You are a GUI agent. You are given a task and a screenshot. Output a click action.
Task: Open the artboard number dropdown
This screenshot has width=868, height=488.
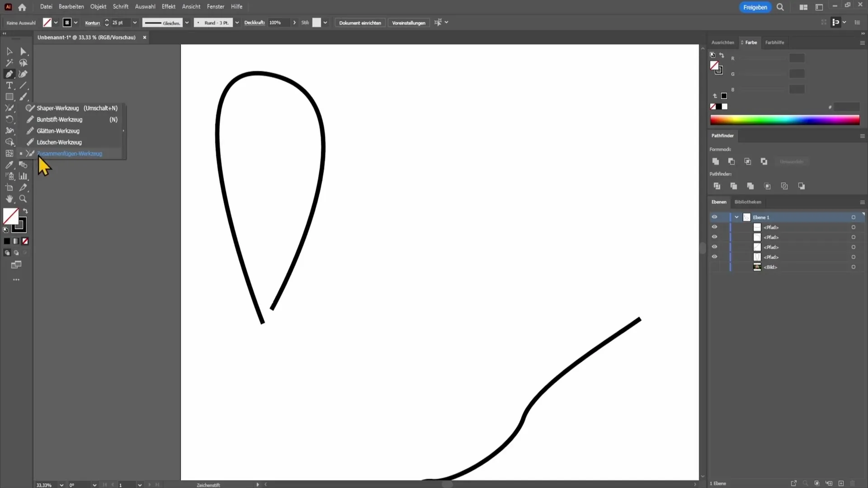click(x=140, y=485)
